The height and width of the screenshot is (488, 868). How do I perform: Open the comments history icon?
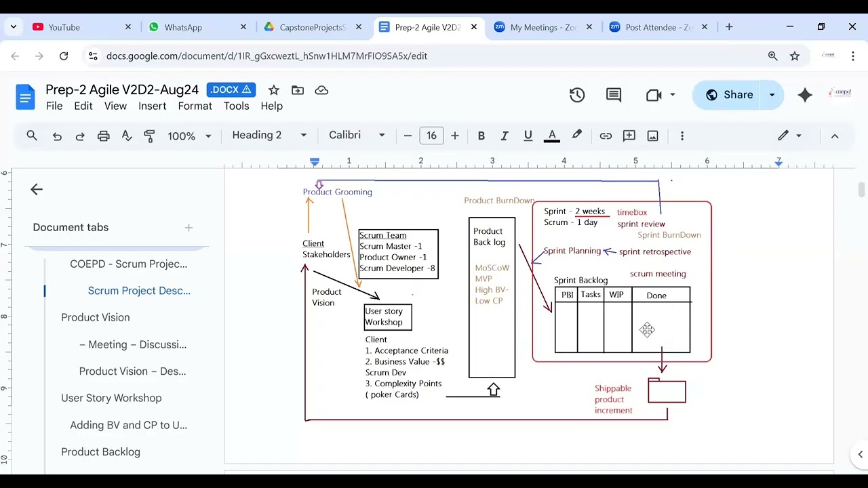point(614,96)
